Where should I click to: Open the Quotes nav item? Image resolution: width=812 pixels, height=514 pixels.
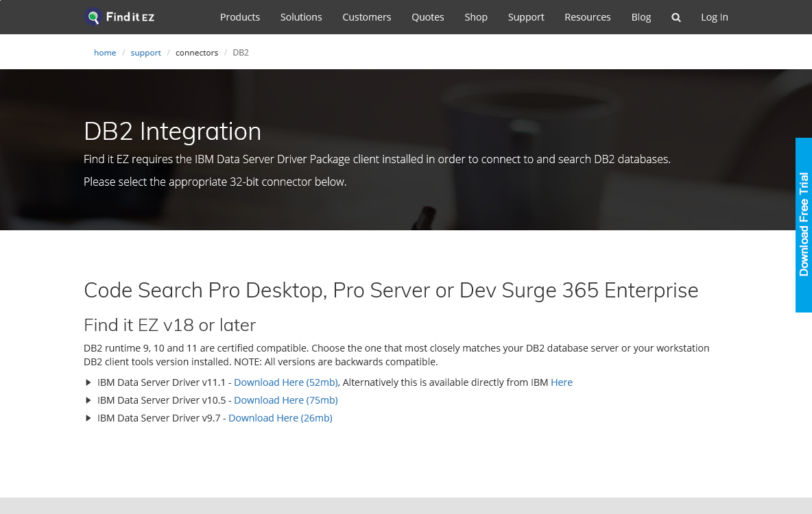[428, 17]
